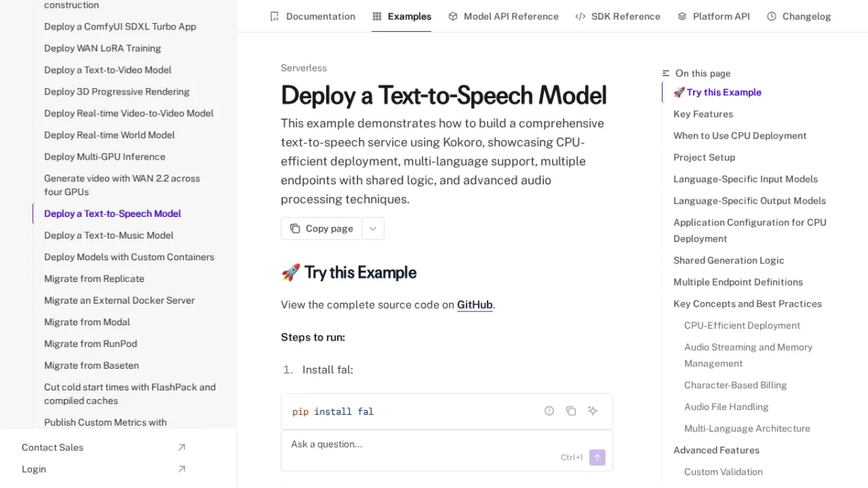Click the AI sparkle icon in the code block
Screen dimensions: 868x488
pyautogui.click(x=592, y=411)
